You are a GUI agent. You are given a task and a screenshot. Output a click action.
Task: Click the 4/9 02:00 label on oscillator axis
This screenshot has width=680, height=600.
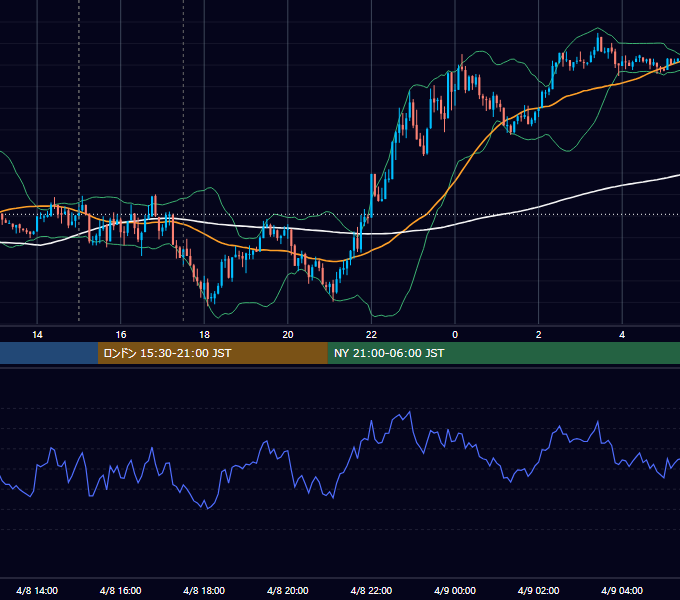coord(538,590)
